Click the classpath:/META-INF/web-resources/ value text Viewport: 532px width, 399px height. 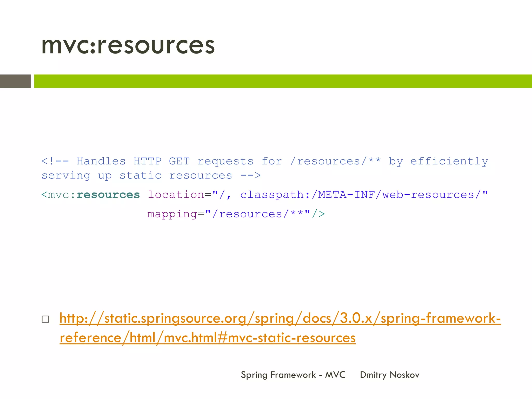click(x=361, y=195)
